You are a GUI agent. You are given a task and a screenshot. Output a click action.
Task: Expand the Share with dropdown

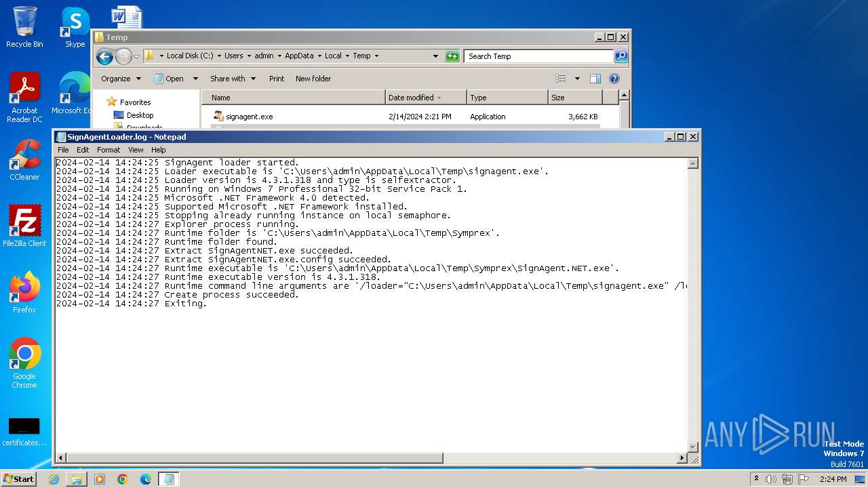pos(233,79)
